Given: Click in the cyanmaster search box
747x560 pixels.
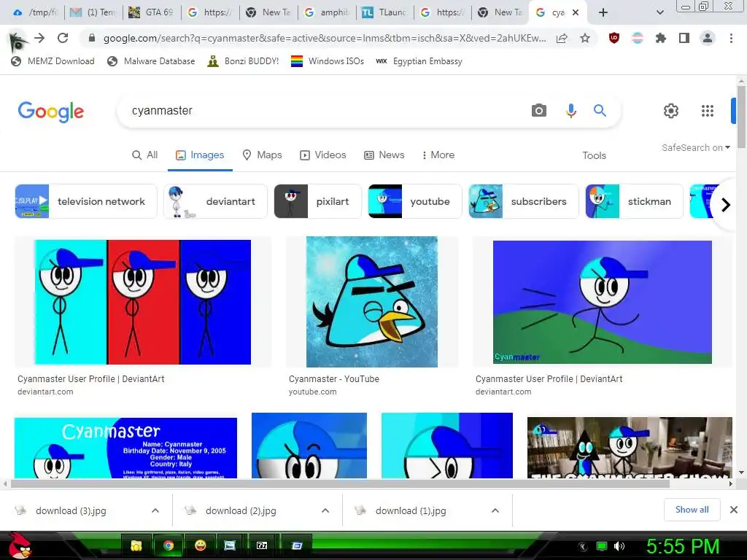Looking at the screenshot, I should point(324,111).
